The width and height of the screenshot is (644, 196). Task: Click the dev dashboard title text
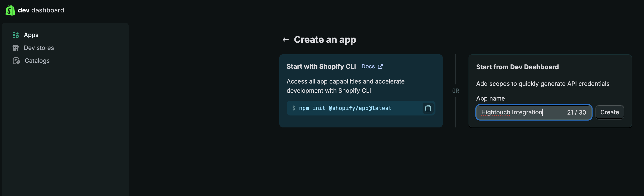pyautogui.click(x=41, y=10)
